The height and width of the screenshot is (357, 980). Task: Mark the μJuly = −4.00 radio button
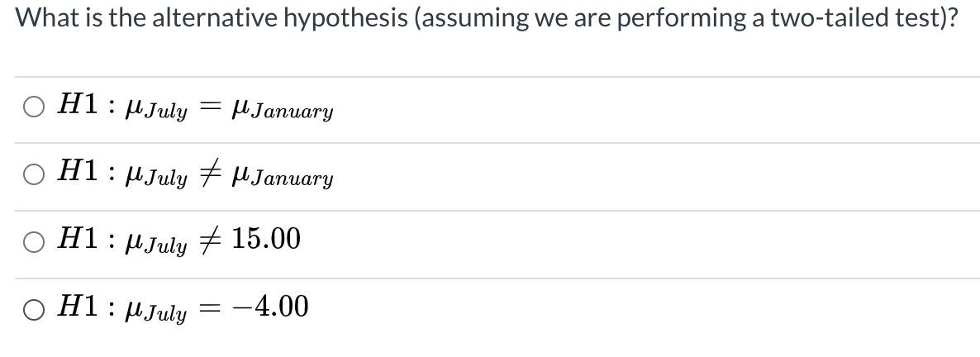click(x=34, y=310)
